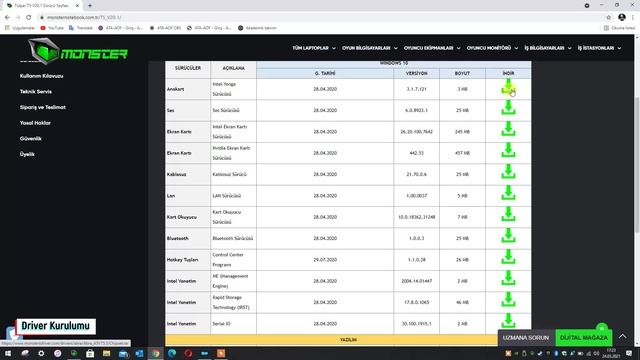This screenshot has height=360, width=640.
Task: Expand the İş İstasyonları menu
Action: [x=599, y=48]
